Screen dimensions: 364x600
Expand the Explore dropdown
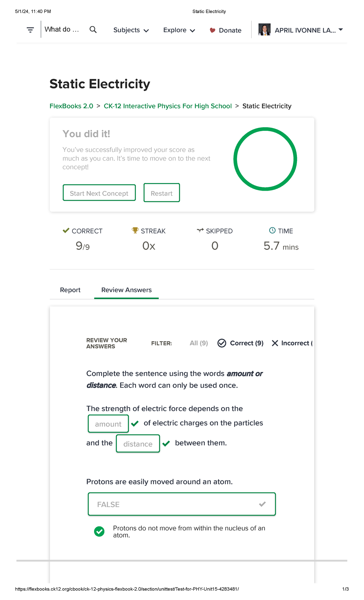179,30
